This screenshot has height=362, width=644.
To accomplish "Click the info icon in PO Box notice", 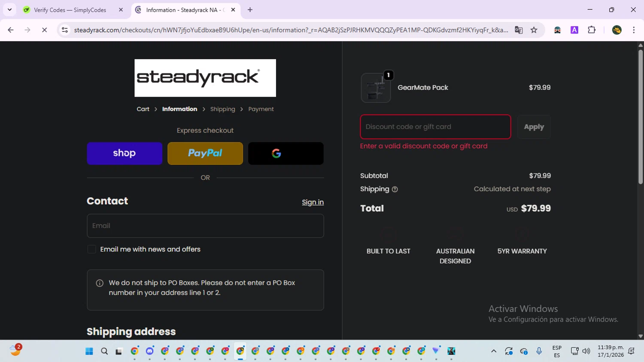I will tap(100, 283).
